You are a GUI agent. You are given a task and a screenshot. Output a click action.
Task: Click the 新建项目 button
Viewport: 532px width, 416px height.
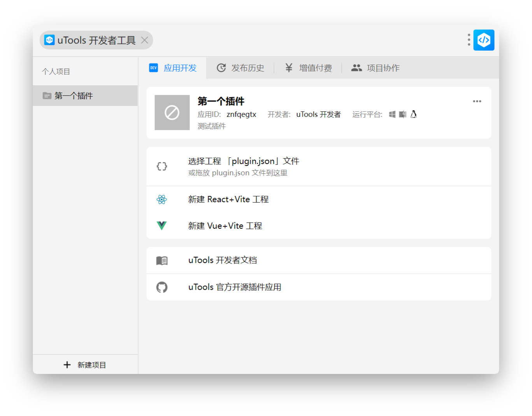tap(85, 365)
